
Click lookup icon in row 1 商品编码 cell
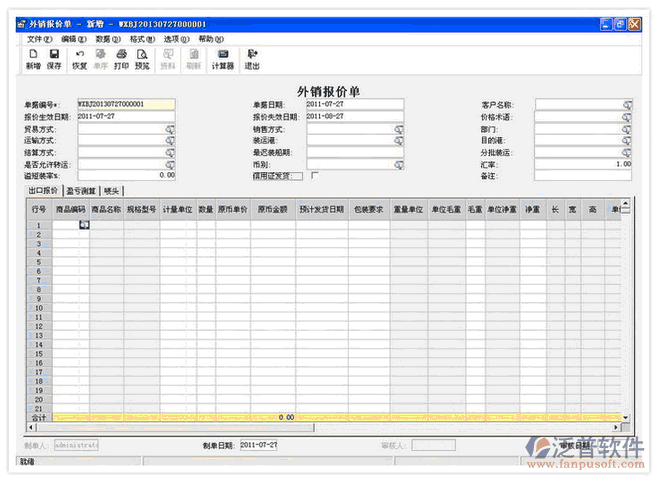(84, 225)
